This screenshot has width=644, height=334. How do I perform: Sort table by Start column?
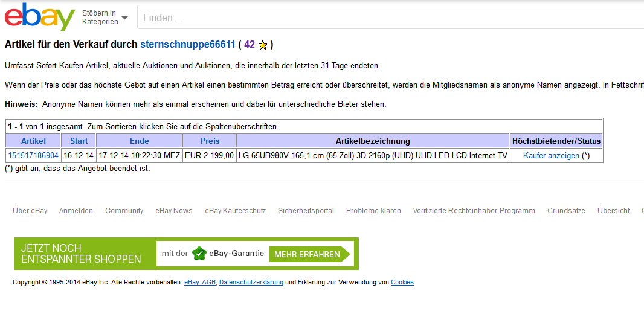[x=79, y=141]
